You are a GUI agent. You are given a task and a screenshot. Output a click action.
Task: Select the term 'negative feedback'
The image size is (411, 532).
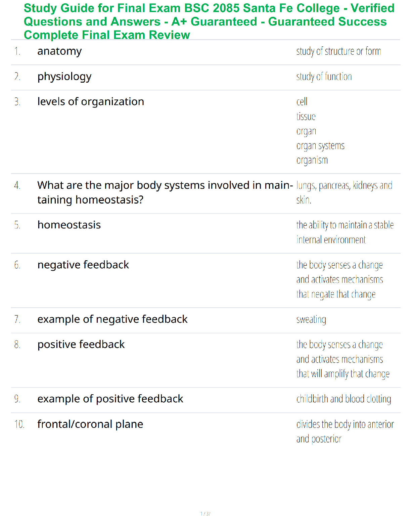tap(83, 265)
